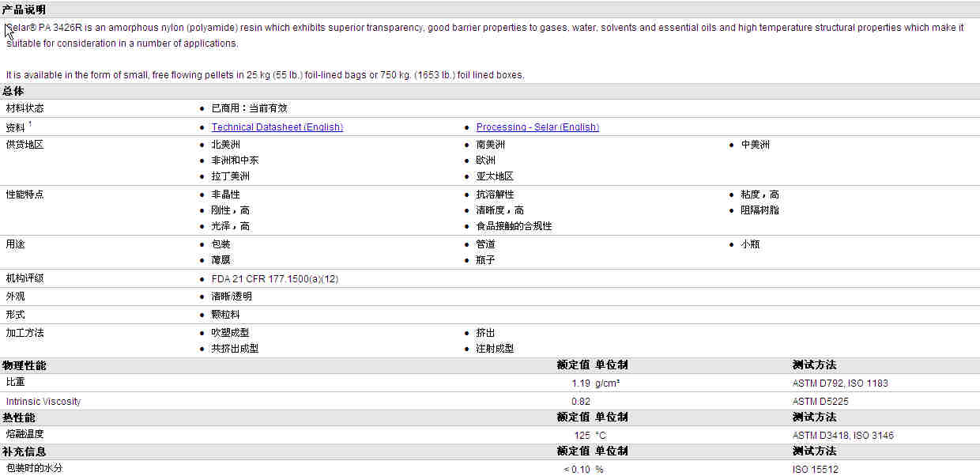Click the 性能特点 row label
This screenshot has width=980, height=476.
tap(25, 195)
